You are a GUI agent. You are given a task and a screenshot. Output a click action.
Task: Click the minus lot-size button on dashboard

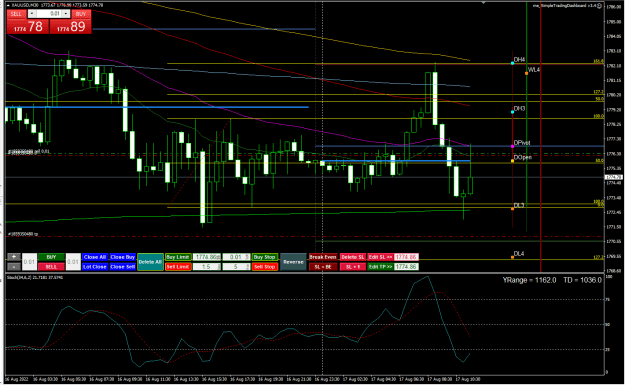pos(14,267)
